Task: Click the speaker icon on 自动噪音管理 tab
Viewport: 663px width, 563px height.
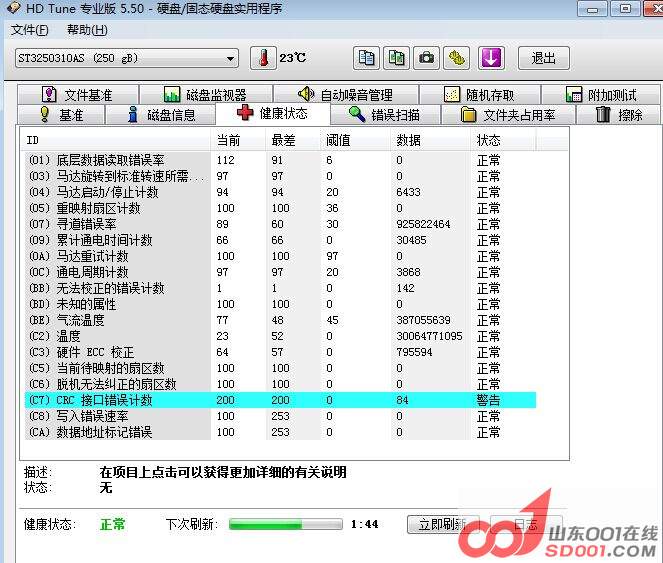Action: (306, 94)
